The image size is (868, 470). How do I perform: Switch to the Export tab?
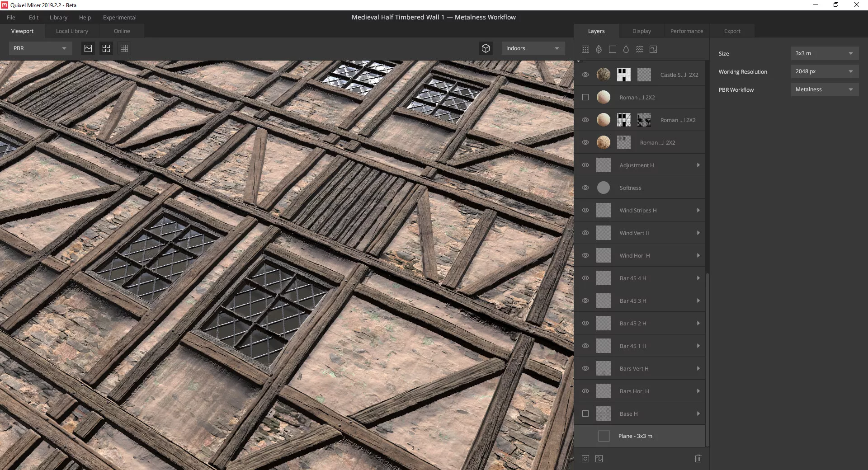(732, 31)
